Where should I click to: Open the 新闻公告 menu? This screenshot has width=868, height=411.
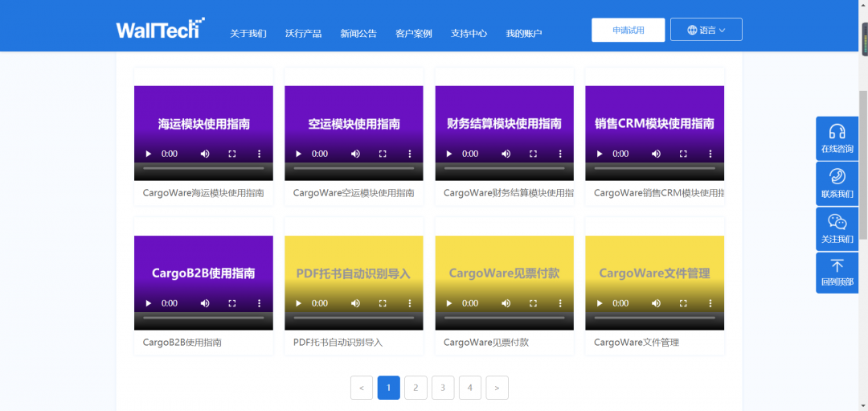tap(358, 33)
